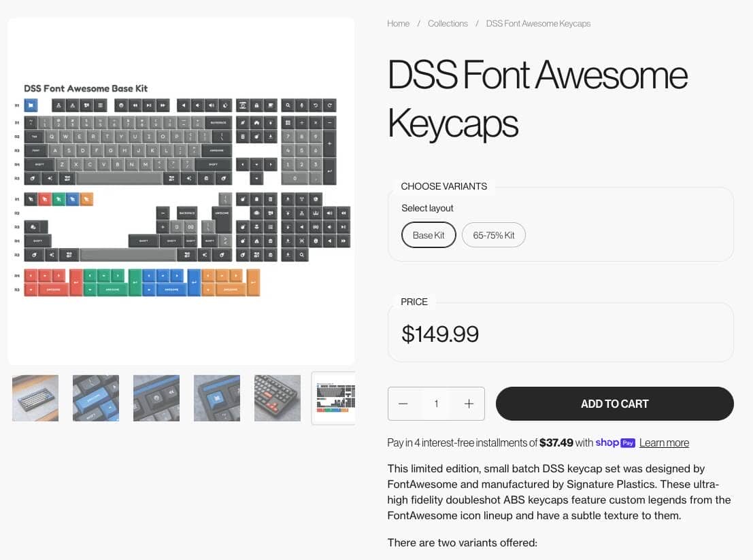Click the main Base Kit product image
Viewport: 753px width, 560px height.
pyautogui.click(x=181, y=192)
